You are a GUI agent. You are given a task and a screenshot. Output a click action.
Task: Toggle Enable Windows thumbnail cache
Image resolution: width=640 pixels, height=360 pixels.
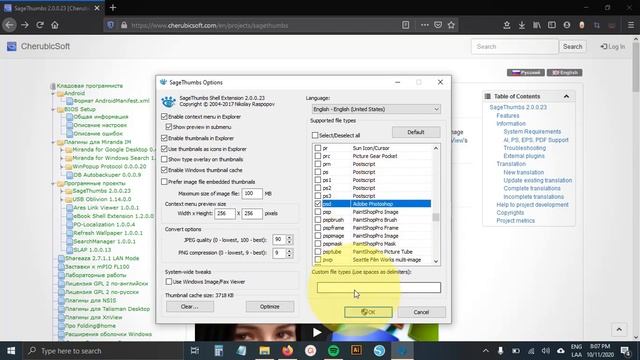(x=164, y=170)
